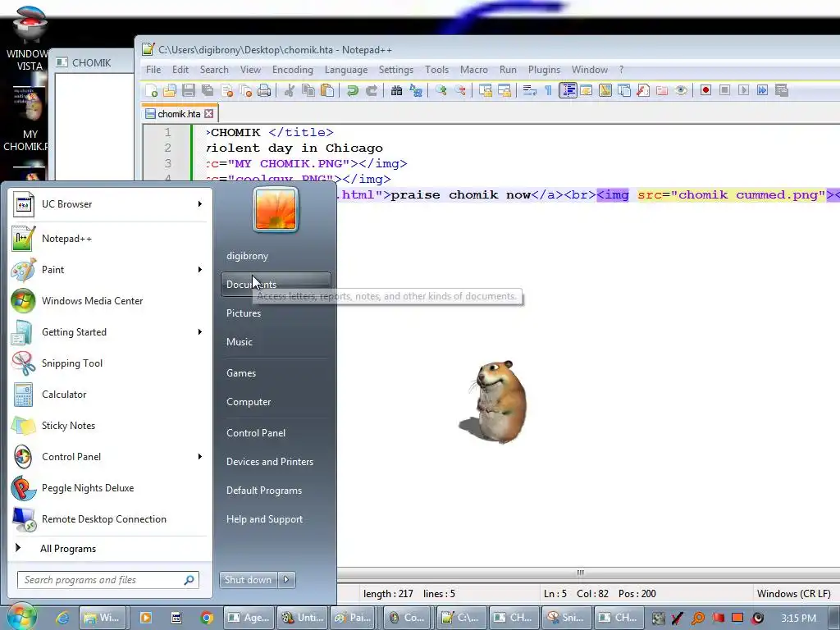Click 'Windows (CR LF)' in the status bar
Viewport: 840px width, 630px height.
click(793, 594)
